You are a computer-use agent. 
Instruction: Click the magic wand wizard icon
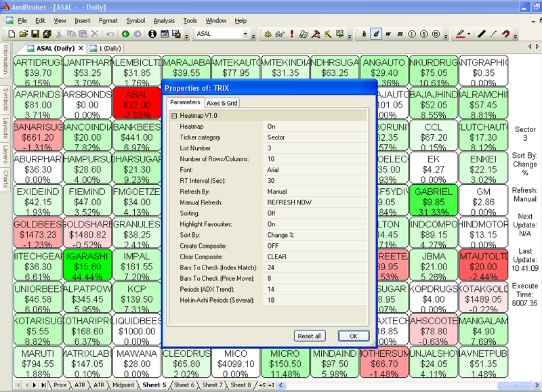coord(328,34)
